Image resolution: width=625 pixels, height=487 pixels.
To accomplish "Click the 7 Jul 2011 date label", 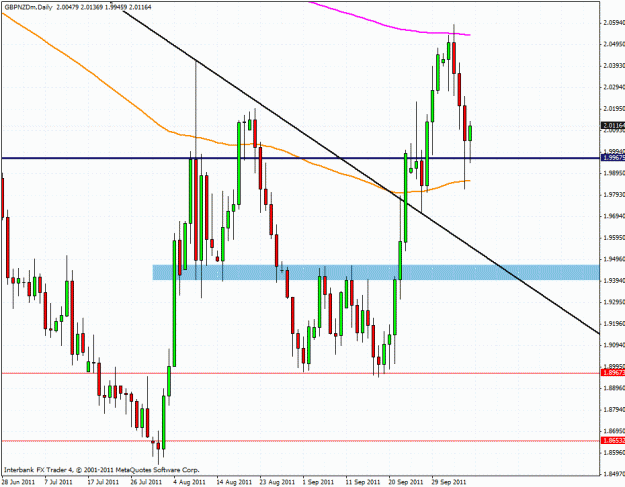I will [x=58, y=482].
